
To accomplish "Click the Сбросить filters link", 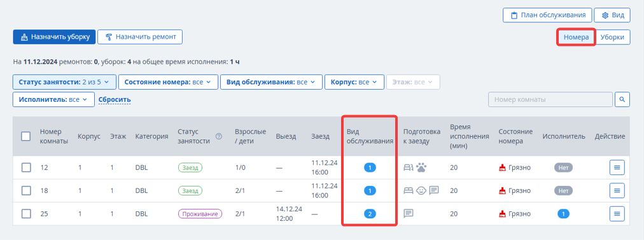I will pos(115,99).
